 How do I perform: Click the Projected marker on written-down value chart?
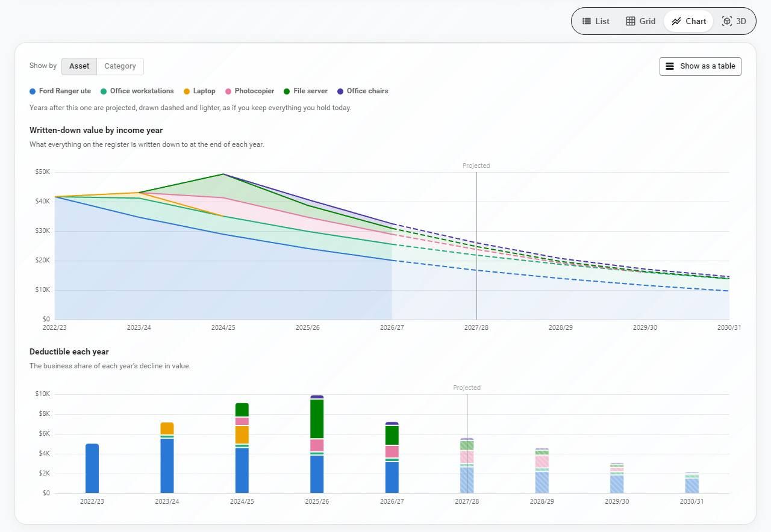coord(476,165)
